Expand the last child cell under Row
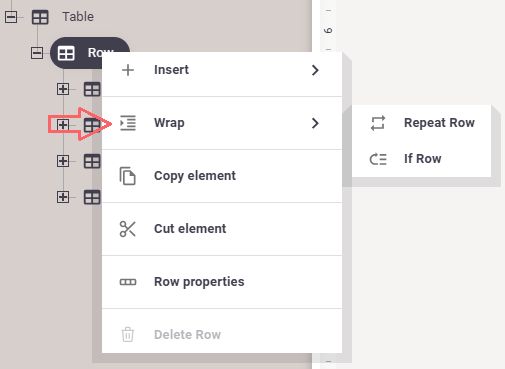Image resolution: width=505 pixels, height=369 pixels. [x=63, y=197]
